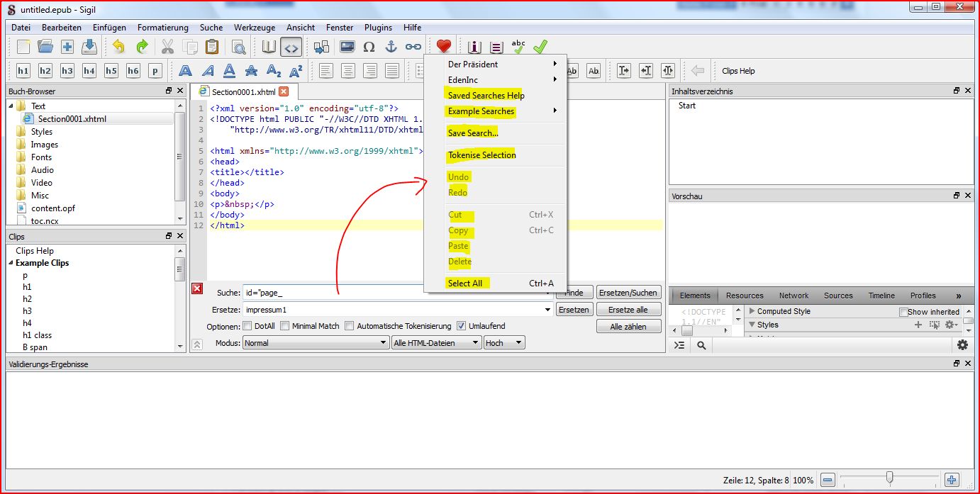Insert special character using the Omega icon
This screenshot has height=494, width=980.
click(369, 47)
